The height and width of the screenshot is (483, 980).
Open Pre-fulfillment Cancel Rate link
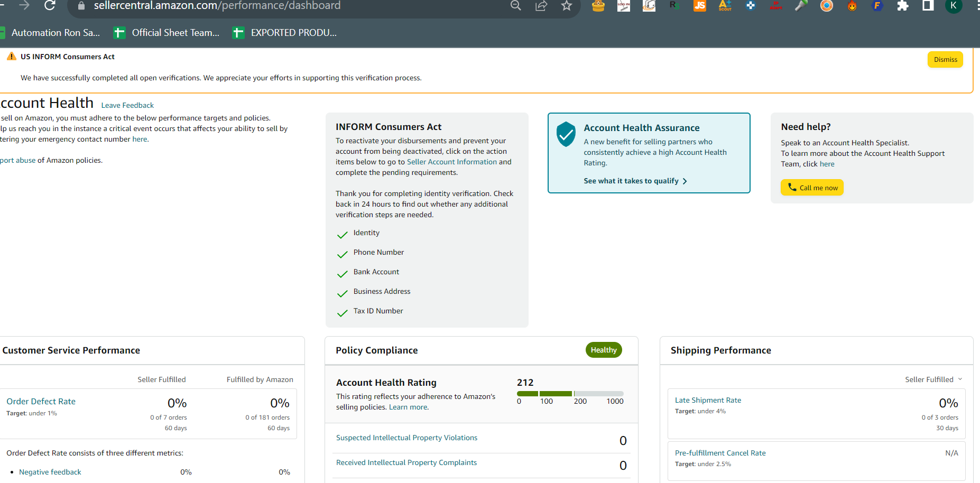tap(720, 453)
